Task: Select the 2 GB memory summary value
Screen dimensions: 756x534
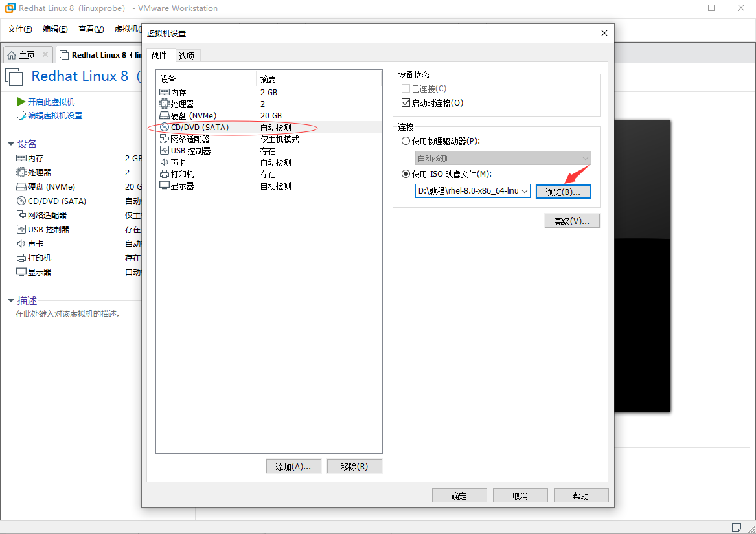Action: tap(269, 92)
